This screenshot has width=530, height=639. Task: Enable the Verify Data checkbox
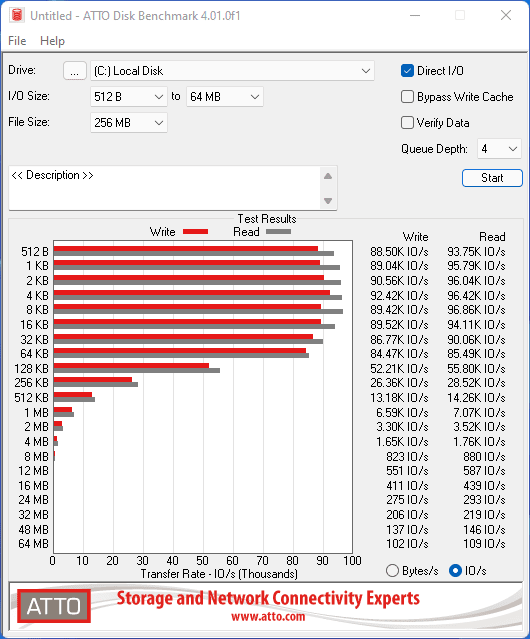click(407, 123)
